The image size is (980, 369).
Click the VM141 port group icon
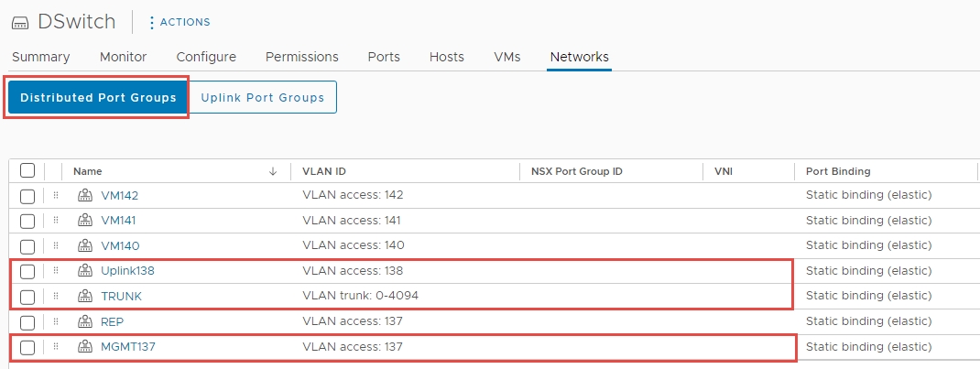pos(86,221)
